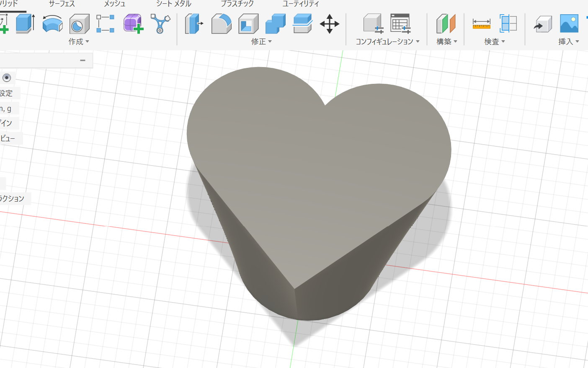Switch to the サーフェス tab

click(x=62, y=4)
